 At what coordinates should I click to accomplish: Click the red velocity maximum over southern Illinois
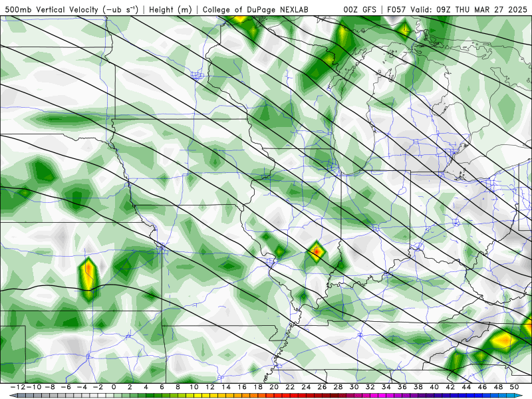tap(317, 251)
